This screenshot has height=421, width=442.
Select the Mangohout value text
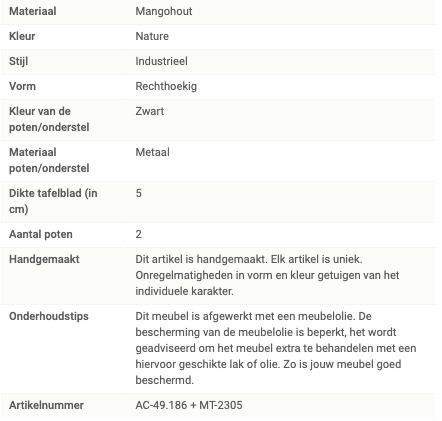coord(164,11)
